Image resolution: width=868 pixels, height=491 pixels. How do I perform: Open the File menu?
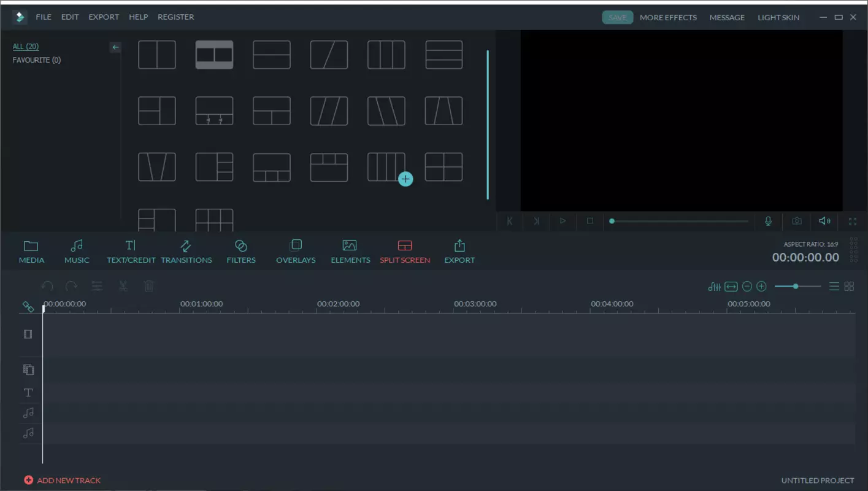click(44, 17)
